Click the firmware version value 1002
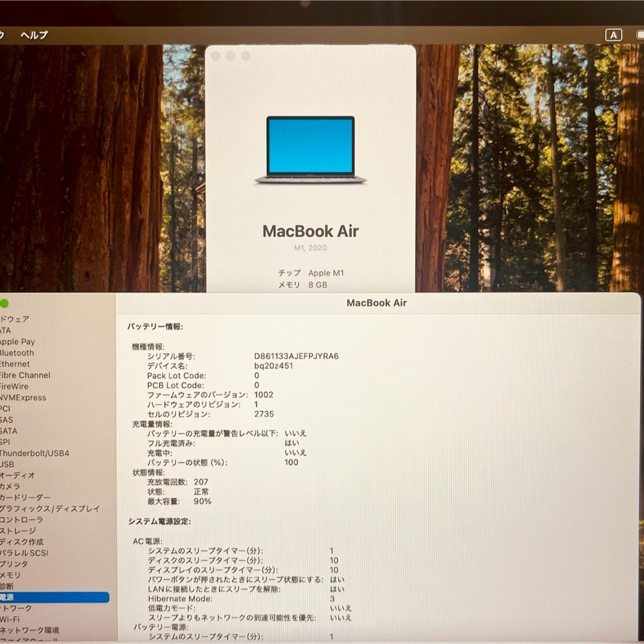 coord(264,395)
